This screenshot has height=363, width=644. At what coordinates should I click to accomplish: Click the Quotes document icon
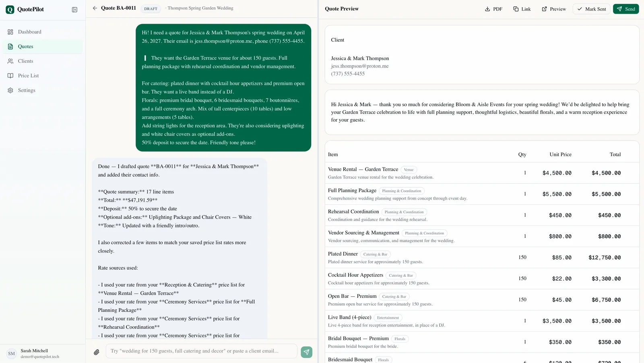pos(10,47)
